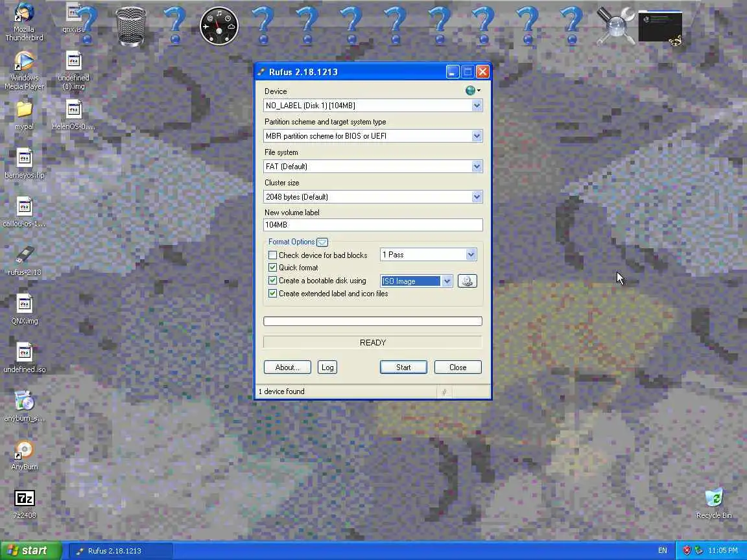The image size is (747, 560).
Task: Click the Dashboard gauge dock icon
Action: click(219, 26)
